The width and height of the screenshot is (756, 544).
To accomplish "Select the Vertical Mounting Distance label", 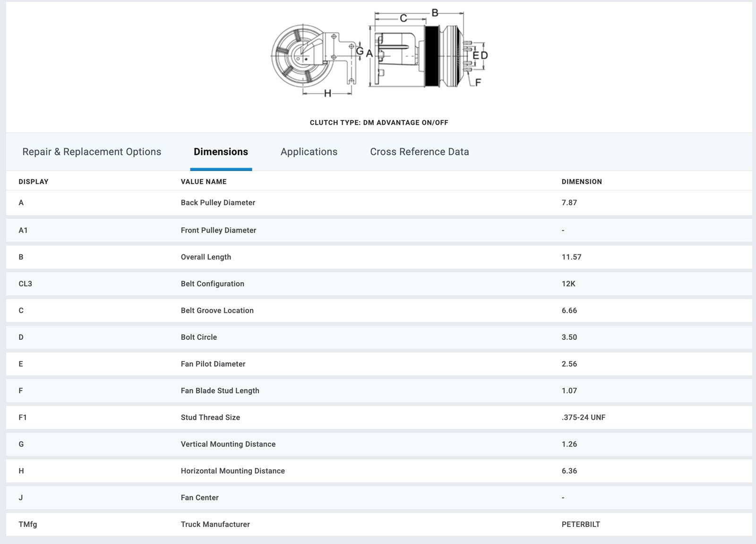I will [x=228, y=444].
